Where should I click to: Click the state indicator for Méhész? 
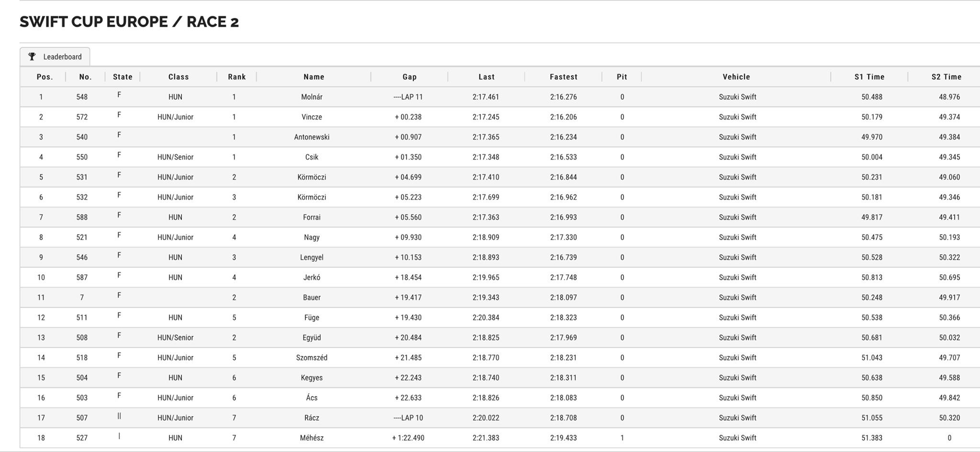point(119,436)
